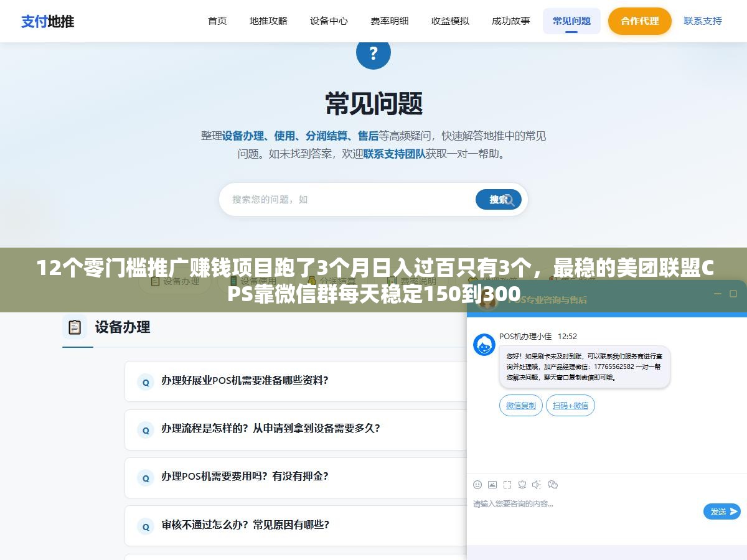
Task: Toggle the sound speaker icon in chat toolbar
Action: (x=537, y=484)
